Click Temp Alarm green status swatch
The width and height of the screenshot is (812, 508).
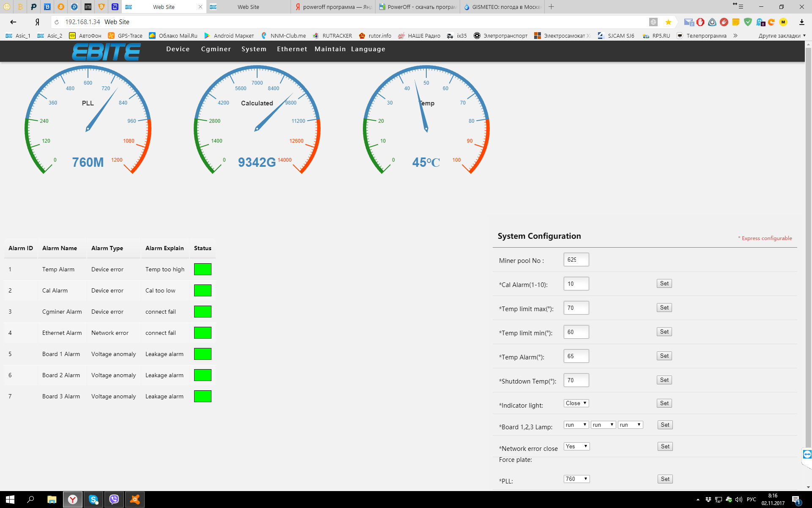pos(203,269)
